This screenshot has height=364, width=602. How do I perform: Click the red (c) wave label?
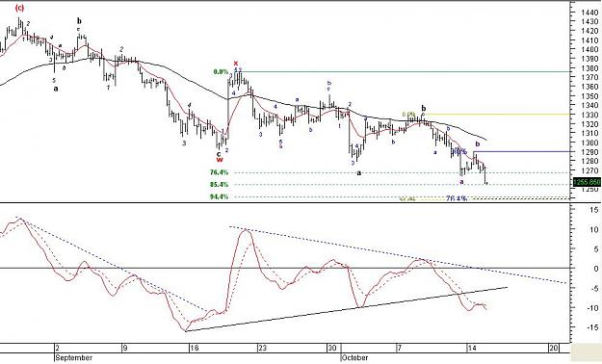click(19, 8)
